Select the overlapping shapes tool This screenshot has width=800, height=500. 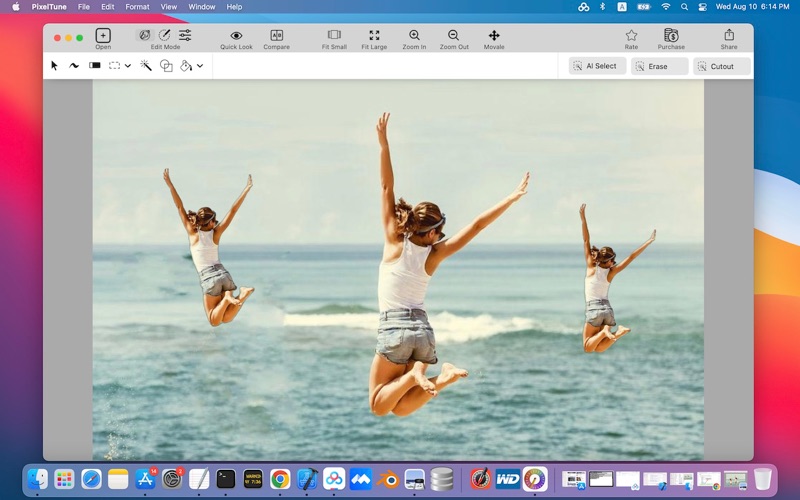[x=166, y=66]
